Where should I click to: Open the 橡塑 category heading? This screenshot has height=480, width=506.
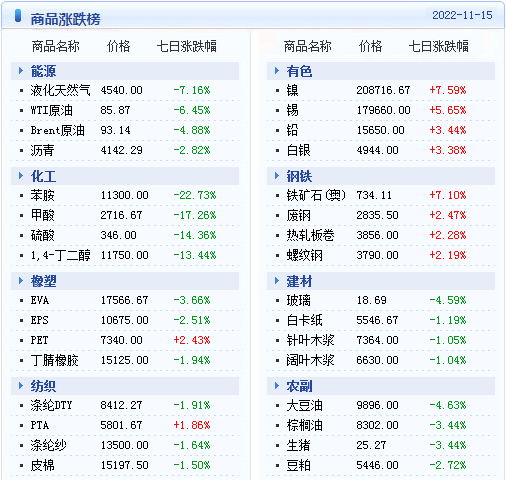click(x=43, y=281)
